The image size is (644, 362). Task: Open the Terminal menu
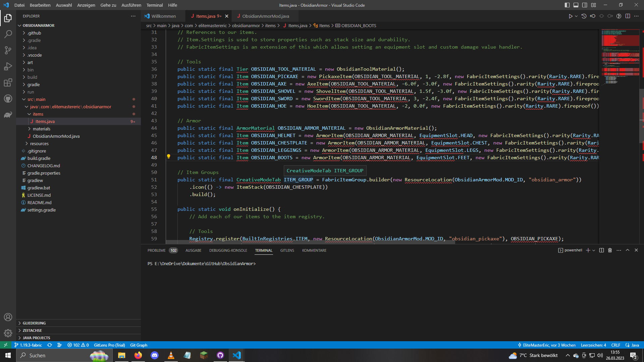(x=154, y=5)
